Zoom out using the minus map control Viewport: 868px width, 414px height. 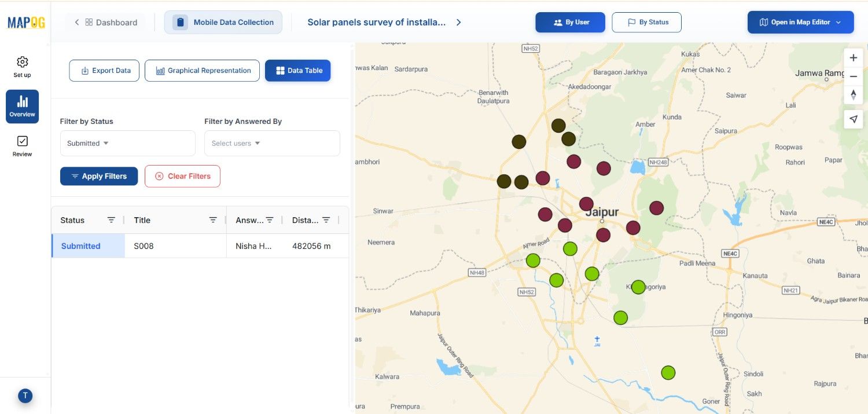click(x=853, y=76)
